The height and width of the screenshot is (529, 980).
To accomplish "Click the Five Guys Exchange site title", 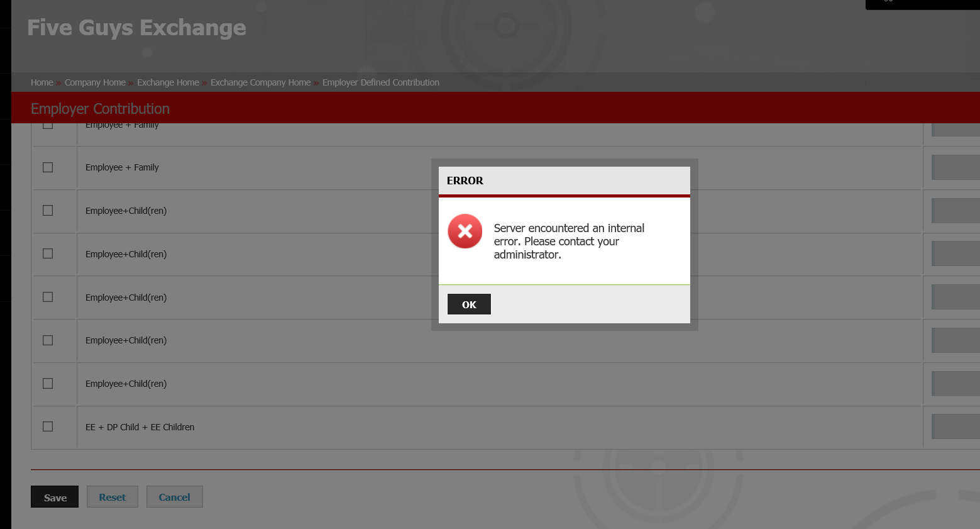I will pos(136,28).
